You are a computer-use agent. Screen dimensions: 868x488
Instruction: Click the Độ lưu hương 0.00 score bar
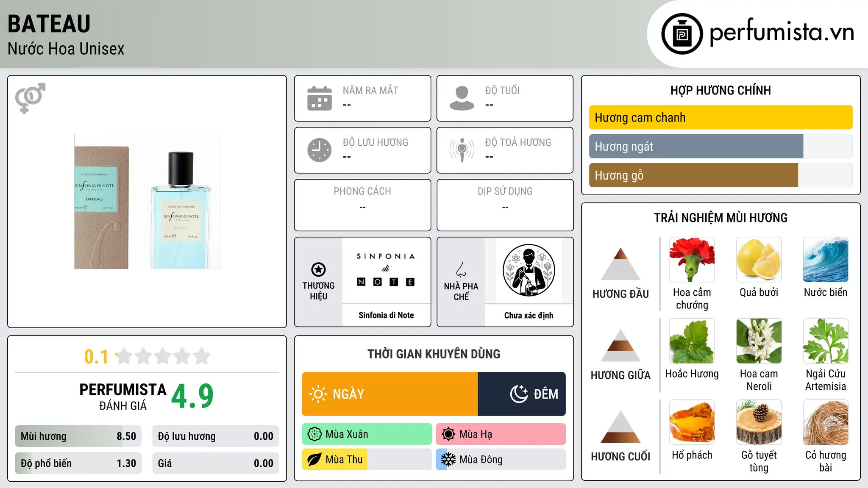215,436
